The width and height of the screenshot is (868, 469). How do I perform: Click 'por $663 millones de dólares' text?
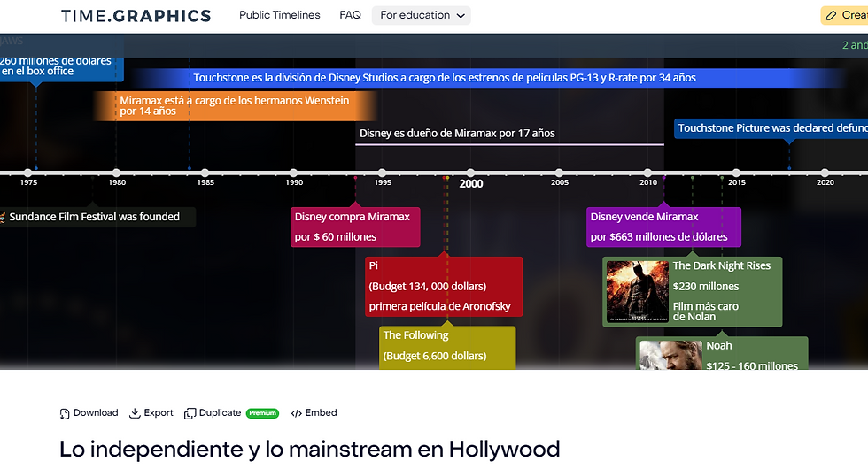(659, 237)
